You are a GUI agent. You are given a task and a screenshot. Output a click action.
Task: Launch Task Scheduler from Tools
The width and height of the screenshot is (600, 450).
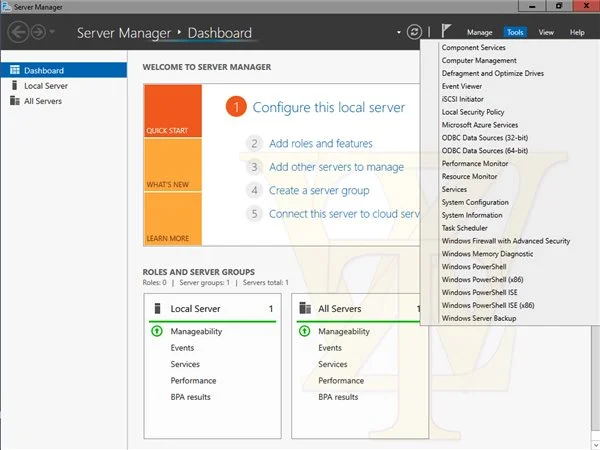[x=465, y=228]
